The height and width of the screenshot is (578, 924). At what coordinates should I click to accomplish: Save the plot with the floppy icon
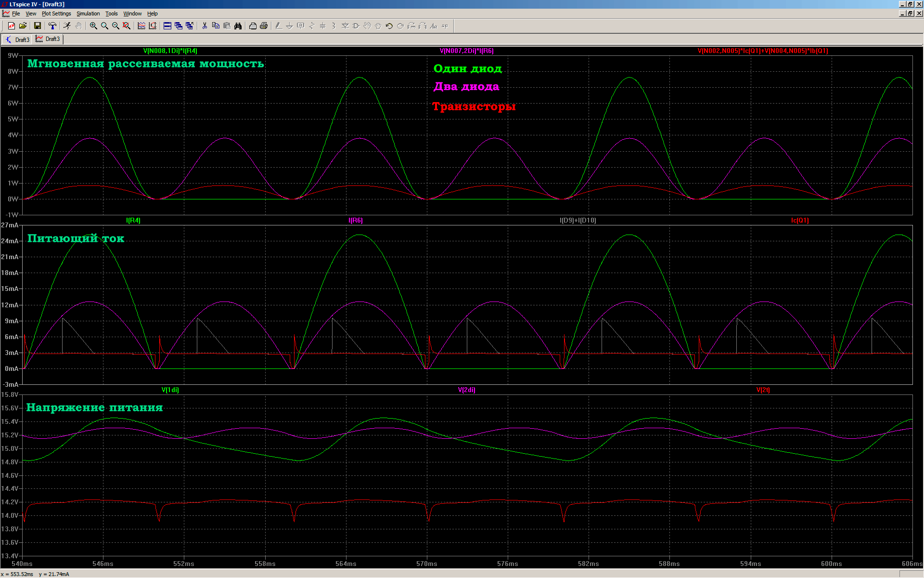[x=37, y=26]
